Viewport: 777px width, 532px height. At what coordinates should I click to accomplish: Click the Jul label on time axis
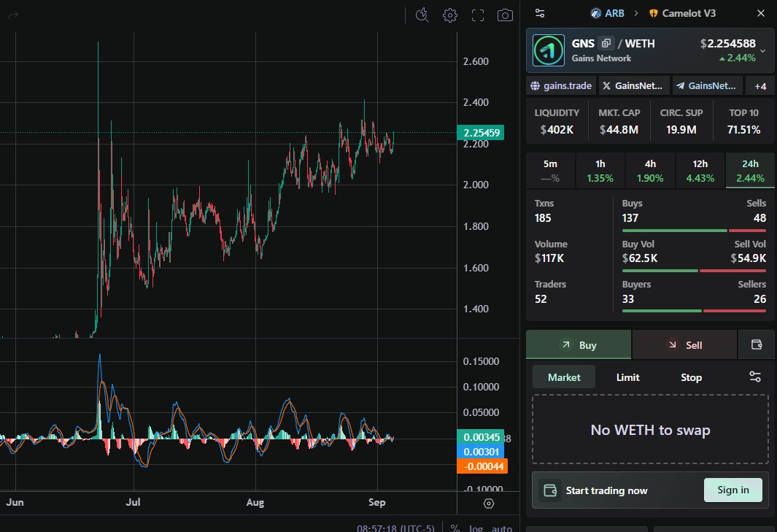point(133,502)
